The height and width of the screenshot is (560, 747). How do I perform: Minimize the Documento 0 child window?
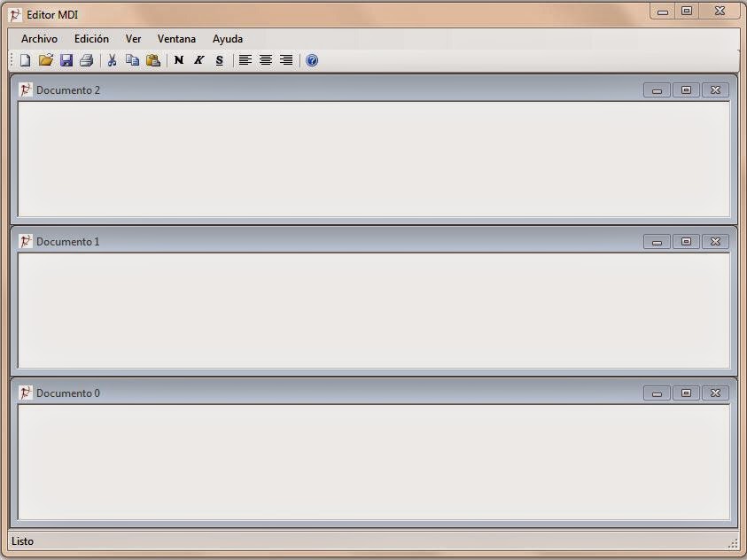657,393
